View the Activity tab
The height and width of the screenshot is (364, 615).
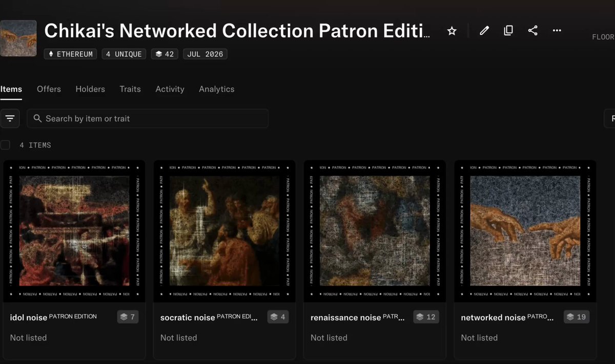click(x=170, y=89)
